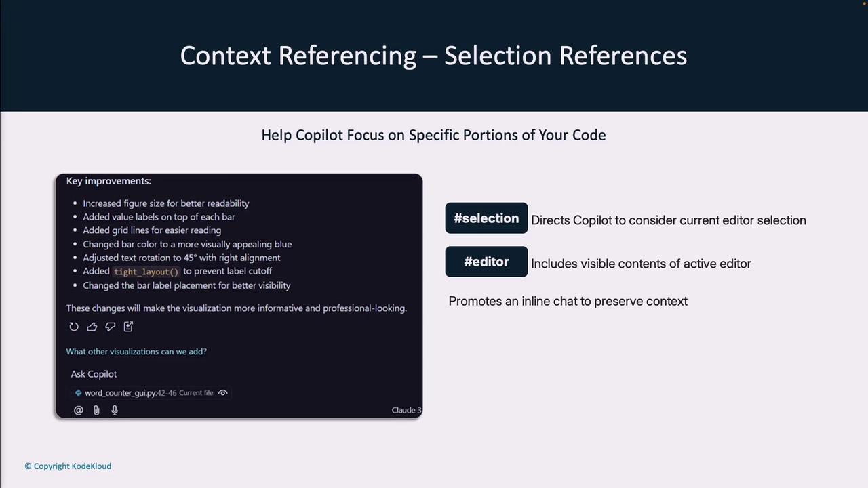Open the Claude 3 model picker

click(406, 410)
